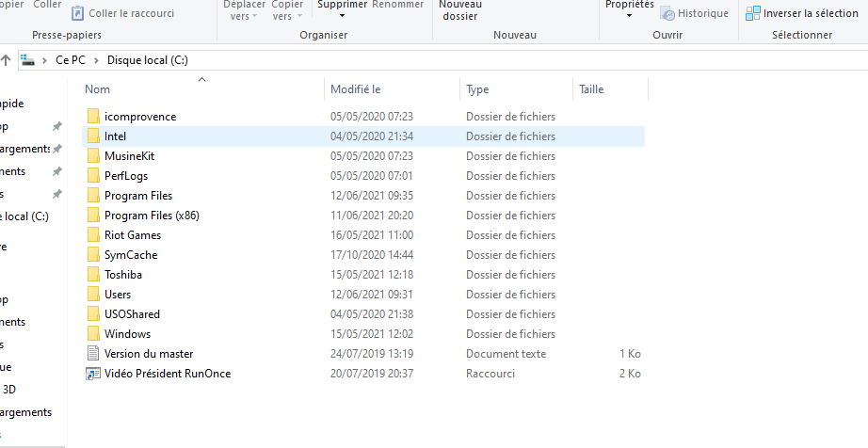Click the Vidéo Président RunOnce shortcut icon
Viewport: 868px width, 448px height.
[92, 374]
